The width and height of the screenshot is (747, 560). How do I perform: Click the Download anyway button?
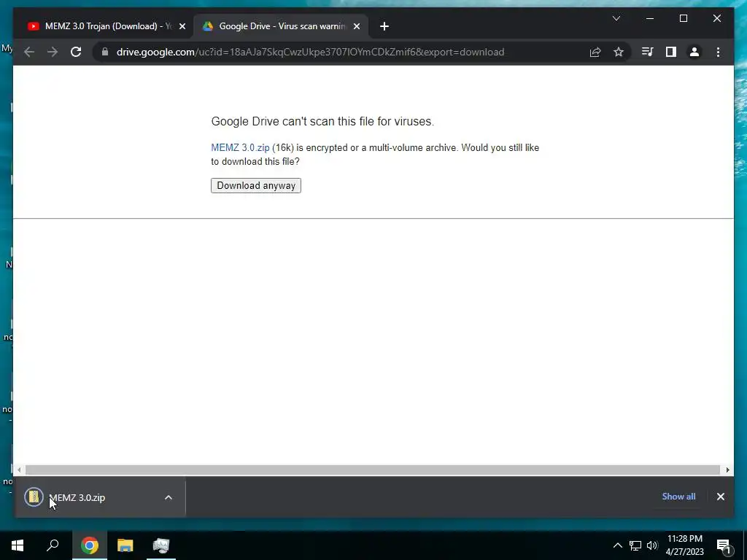pos(256,186)
